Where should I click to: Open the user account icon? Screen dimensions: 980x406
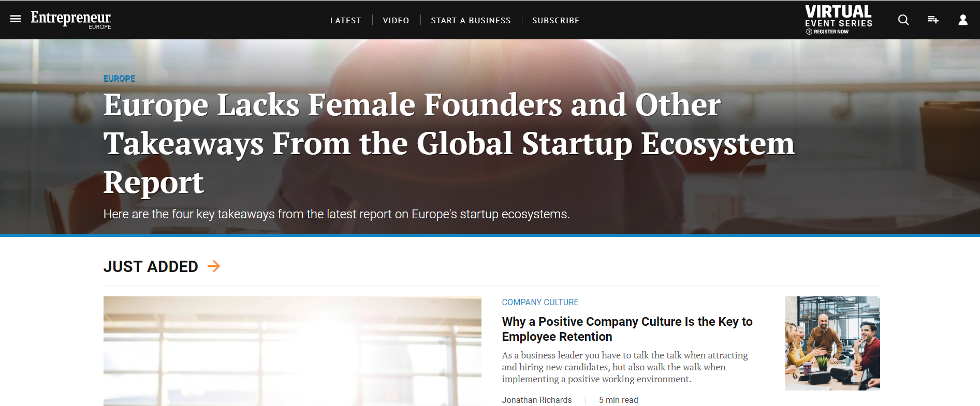[962, 20]
